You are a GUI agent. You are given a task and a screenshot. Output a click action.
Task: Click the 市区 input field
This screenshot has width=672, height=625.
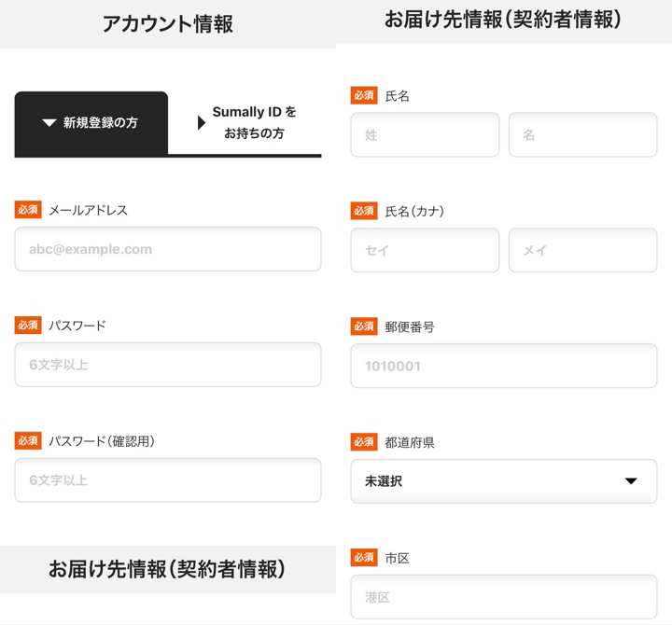pyautogui.click(x=504, y=597)
